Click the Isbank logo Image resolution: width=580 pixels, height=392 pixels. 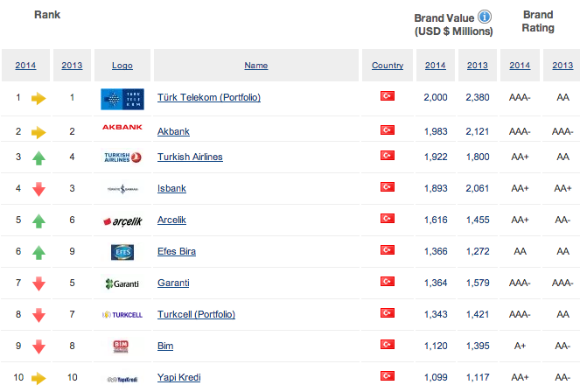[122, 189]
